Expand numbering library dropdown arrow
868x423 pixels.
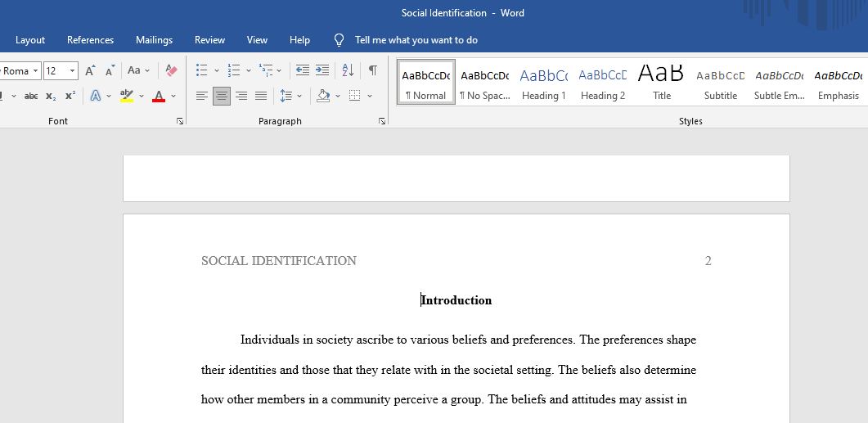pyautogui.click(x=249, y=70)
